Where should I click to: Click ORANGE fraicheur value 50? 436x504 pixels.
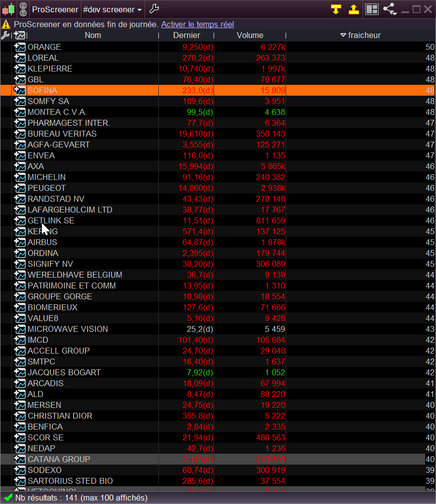[x=430, y=47]
